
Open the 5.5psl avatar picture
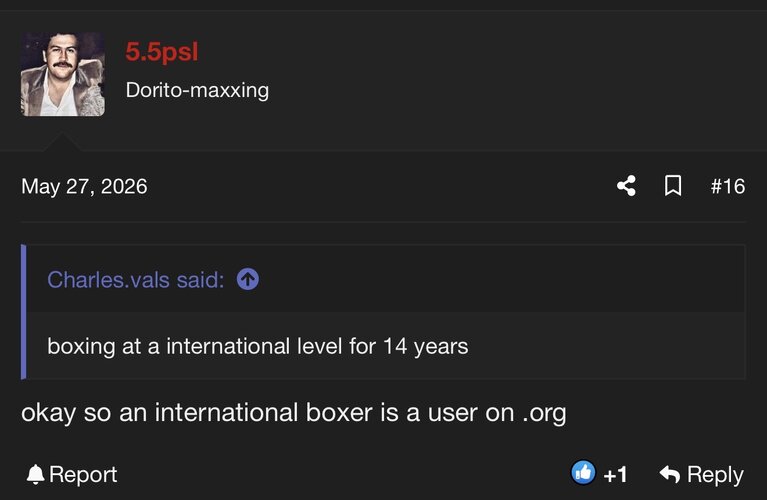click(63, 74)
